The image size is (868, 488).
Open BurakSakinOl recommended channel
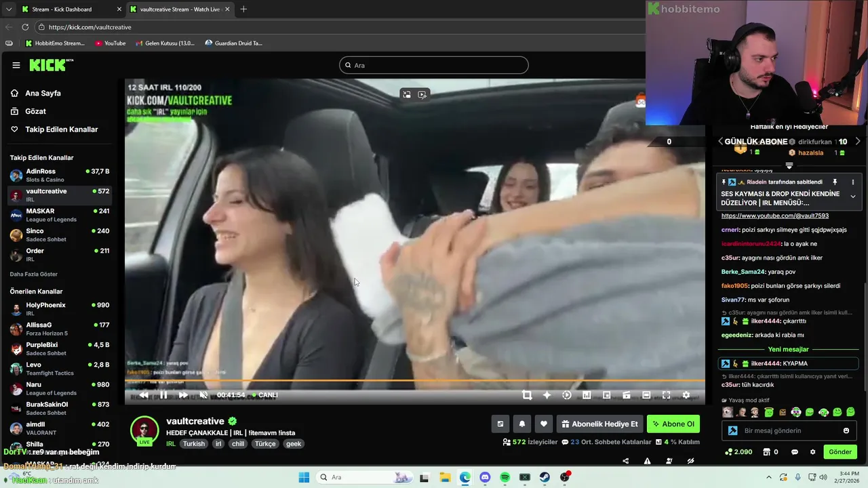[x=60, y=409]
